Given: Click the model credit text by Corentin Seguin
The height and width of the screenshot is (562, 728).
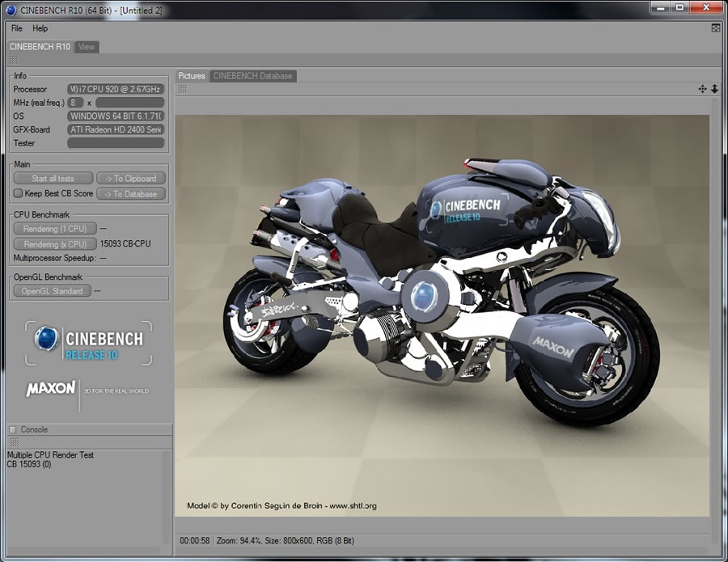Looking at the screenshot, I should (281, 506).
